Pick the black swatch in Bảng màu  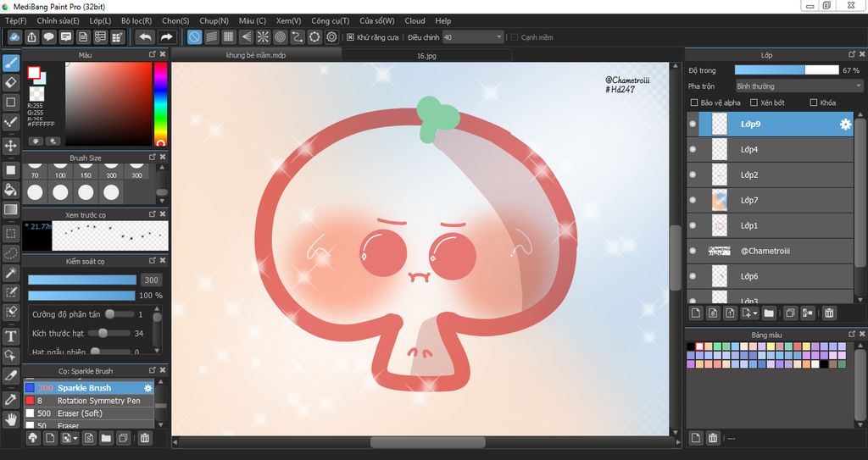[x=690, y=346]
